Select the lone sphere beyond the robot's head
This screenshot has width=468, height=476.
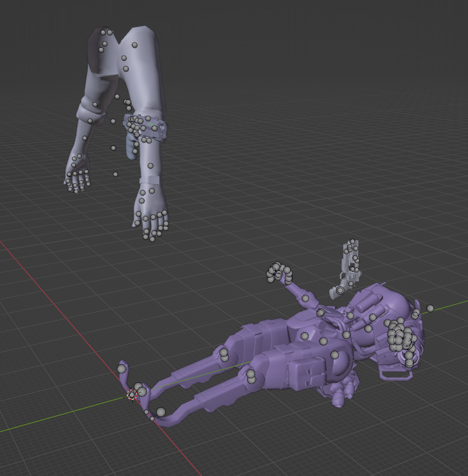tap(430, 309)
